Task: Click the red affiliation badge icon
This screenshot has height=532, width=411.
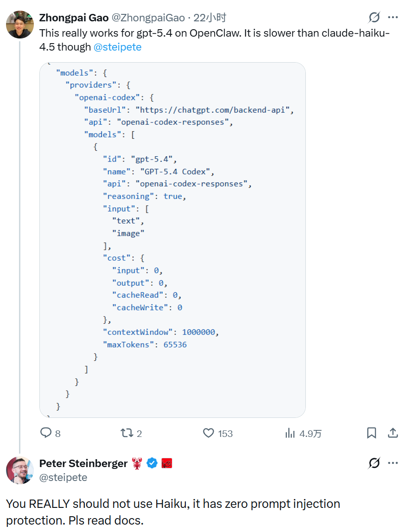Action: (x=167, y=463)
